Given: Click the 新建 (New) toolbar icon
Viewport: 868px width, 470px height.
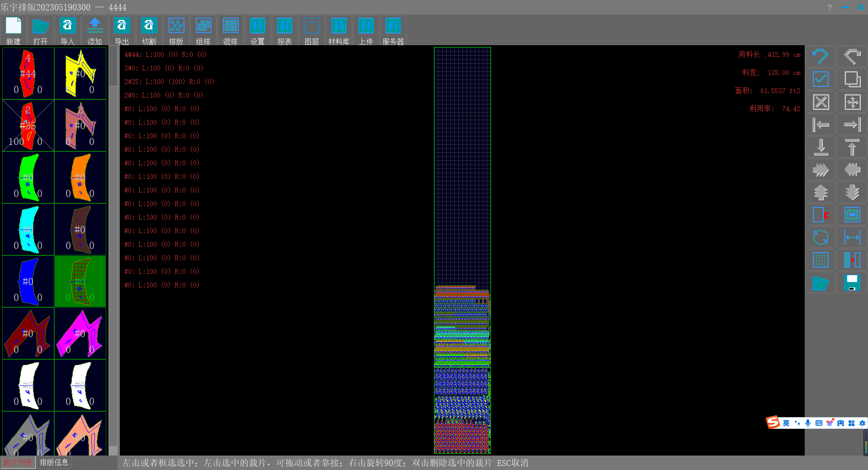Looking at the screenshot, I should (14, 30).
